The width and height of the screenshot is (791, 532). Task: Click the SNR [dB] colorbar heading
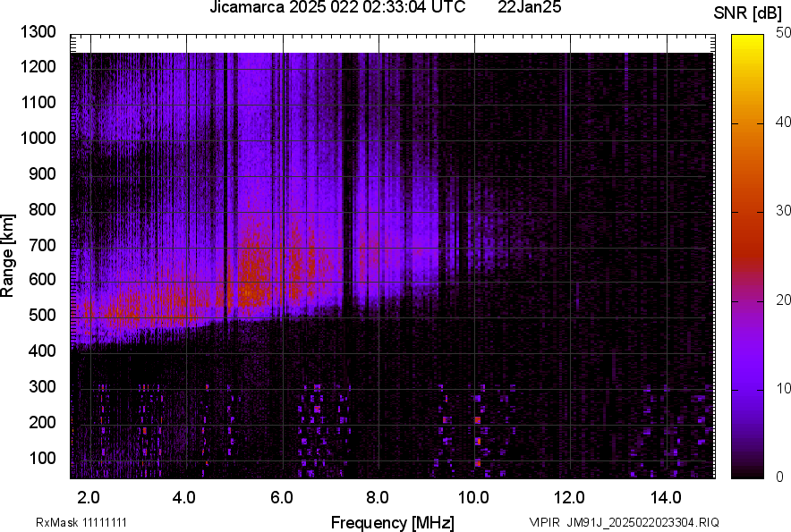click(x=747, y=13)
